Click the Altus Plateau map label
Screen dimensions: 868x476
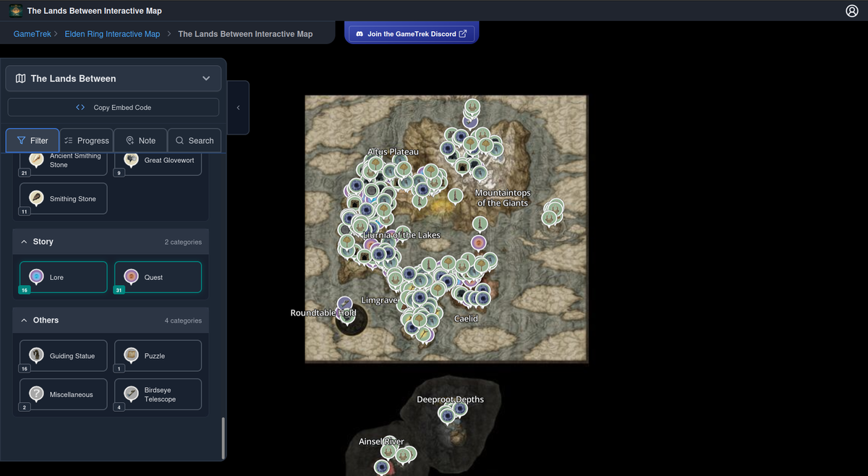click(x=393, y=152)
